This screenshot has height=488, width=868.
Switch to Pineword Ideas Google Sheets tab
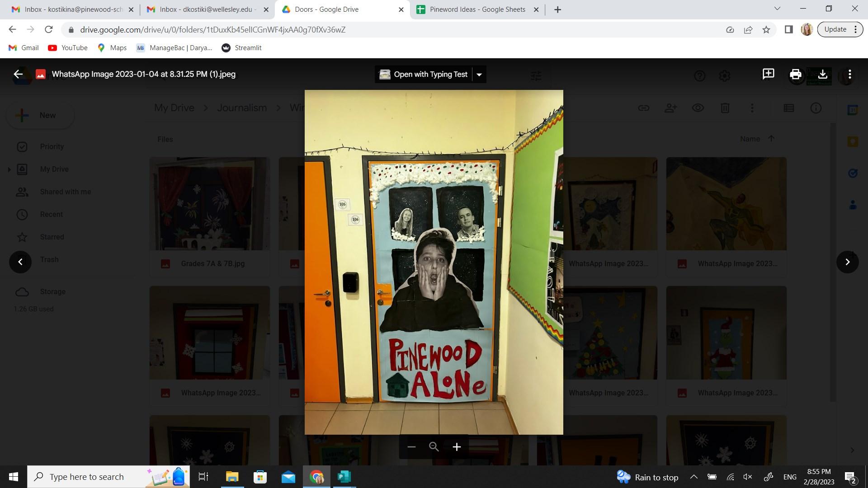[x=477, y=9]
